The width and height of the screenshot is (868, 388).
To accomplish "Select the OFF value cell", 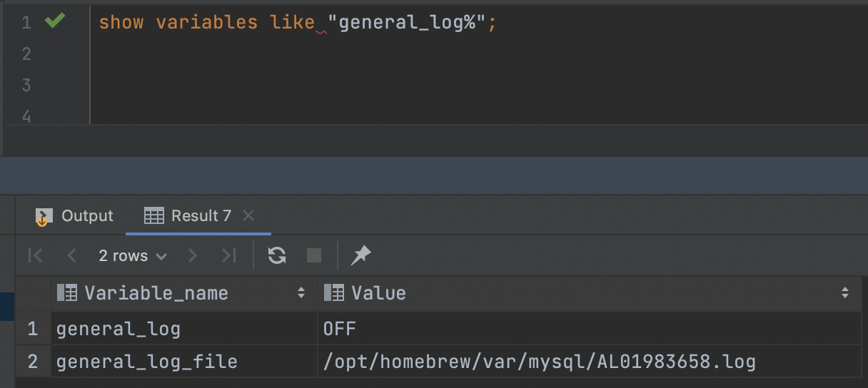I will point(590,329).
